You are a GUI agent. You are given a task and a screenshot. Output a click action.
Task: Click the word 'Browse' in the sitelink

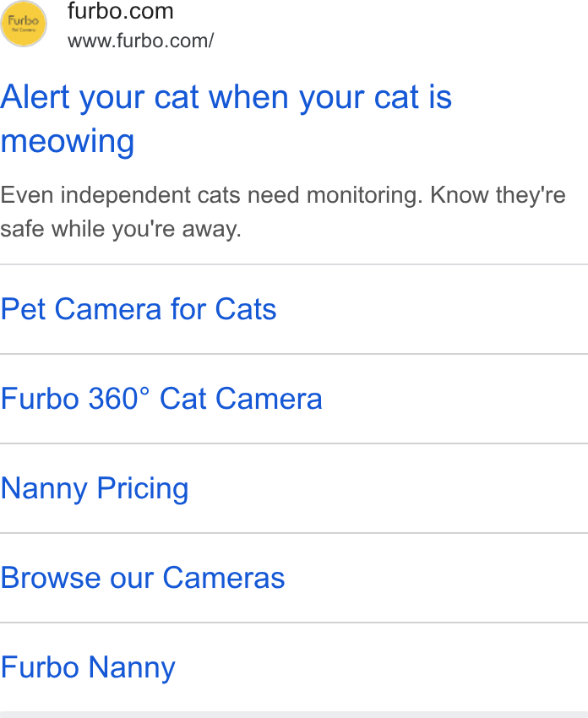(51, 578)
